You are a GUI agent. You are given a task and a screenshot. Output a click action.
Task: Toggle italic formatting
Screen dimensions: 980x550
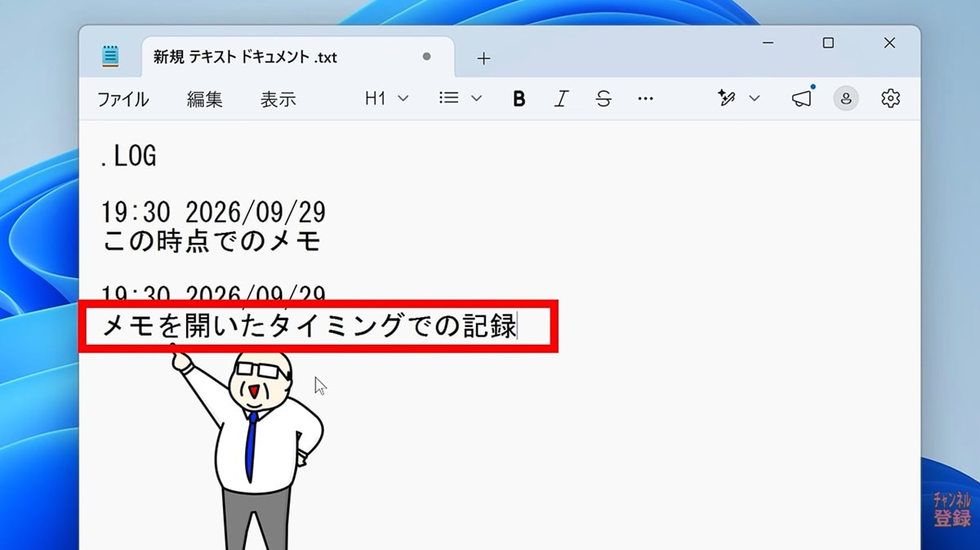tap(561, 99)
